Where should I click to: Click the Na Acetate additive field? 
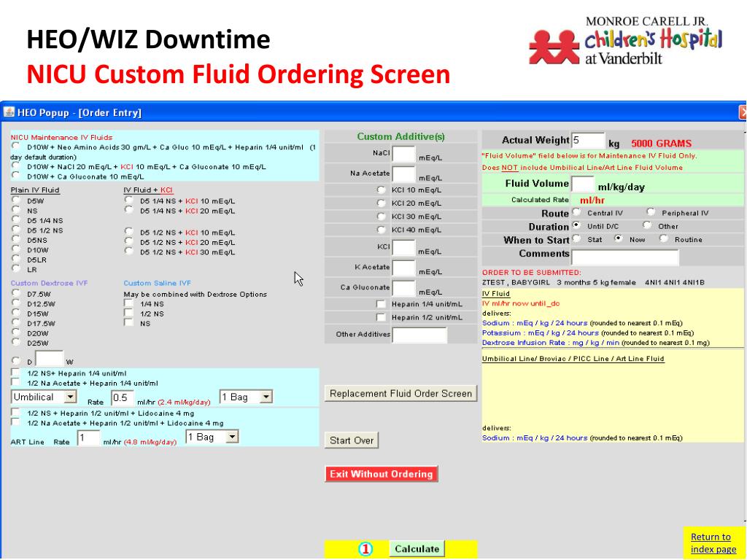click(x=403, y=174)
